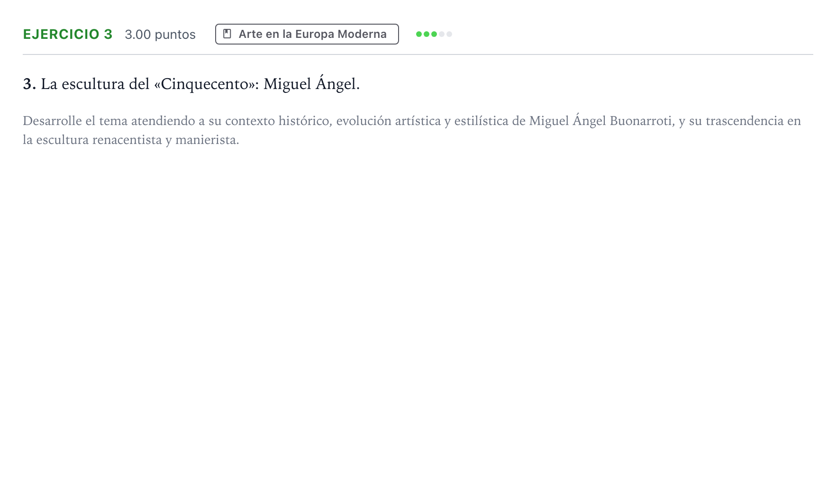The height and width of the screenshot is (504, 836).
Task: Click the book icon in the subject tag
Action: pos(227,34)
